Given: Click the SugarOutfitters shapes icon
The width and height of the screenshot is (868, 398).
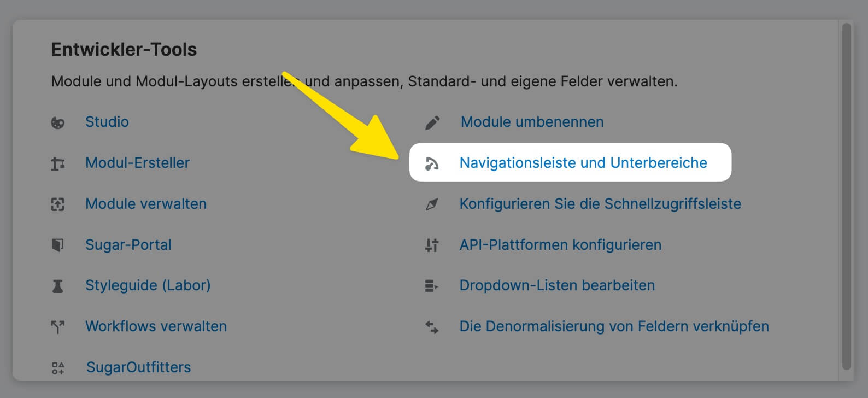Looking at the screenshot, I should pyautogui.click(x=58, y=368).
